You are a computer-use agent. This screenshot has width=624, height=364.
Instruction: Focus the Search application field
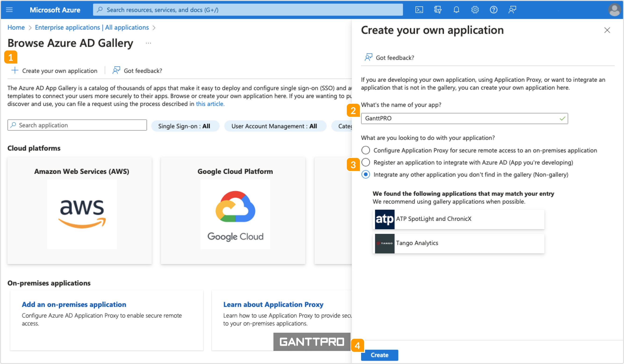coord(77,125)
